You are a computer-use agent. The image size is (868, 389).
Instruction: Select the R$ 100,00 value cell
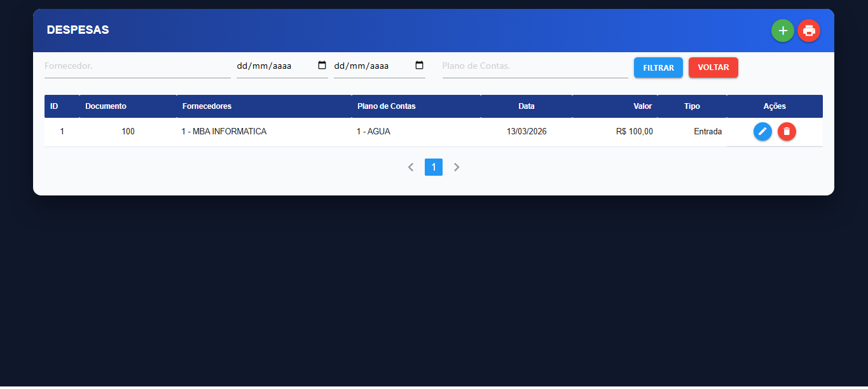click(x=634, y=132)
